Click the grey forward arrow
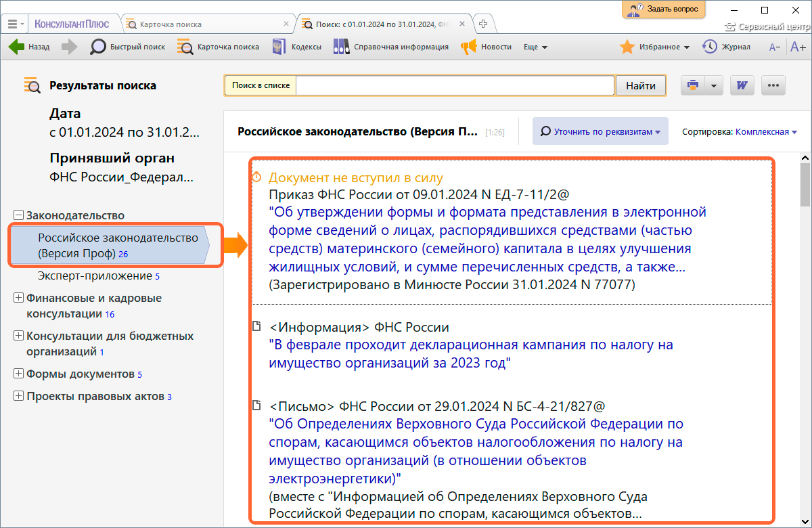 click(x=69, y=47)
